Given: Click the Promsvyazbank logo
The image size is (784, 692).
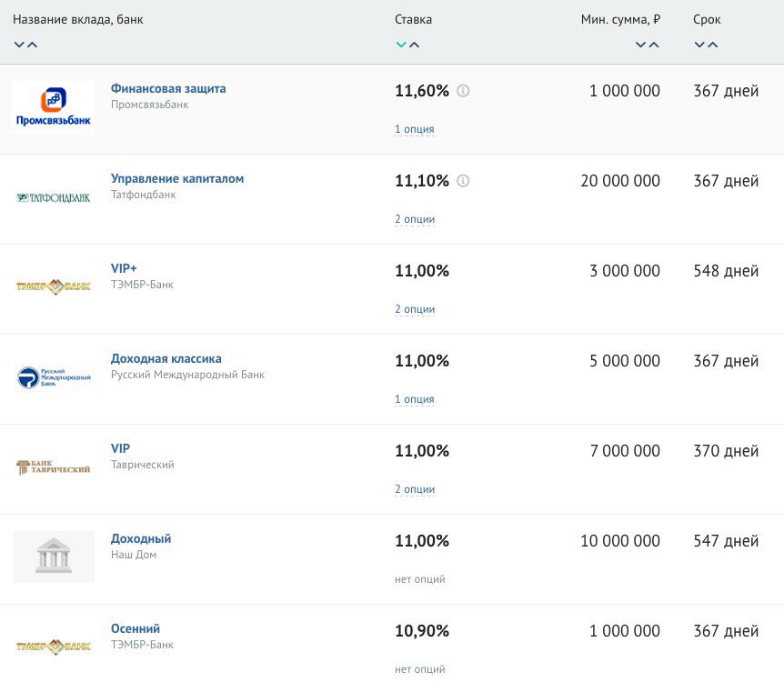Looking at the screenshot, I should (54, 107).
